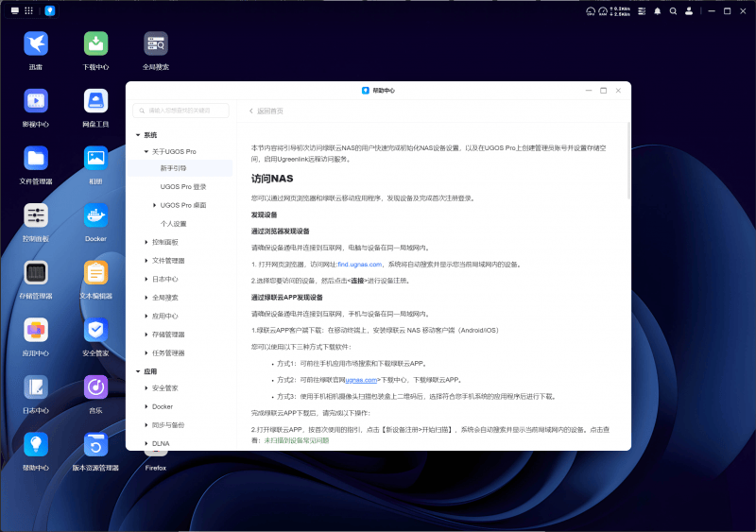The image size is (756, 532).
Task: Click the 通过浏览器发现设备 subheading
Action: pyautogui.click(x=280, y=231)
